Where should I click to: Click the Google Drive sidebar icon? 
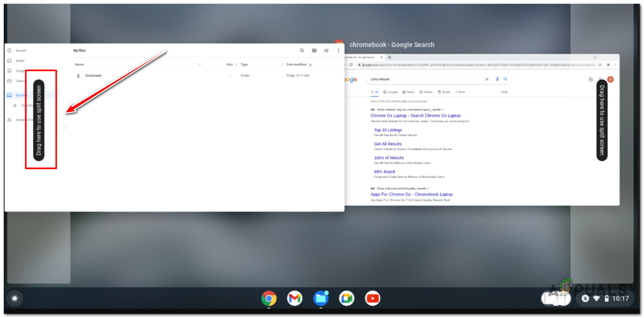click(x=10, y=120)
